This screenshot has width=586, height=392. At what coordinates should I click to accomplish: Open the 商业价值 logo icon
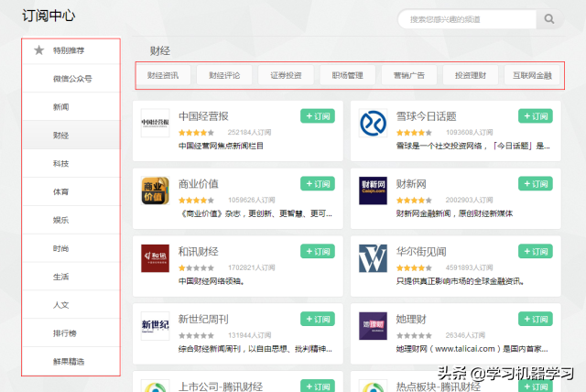pyautogui.click(x=155, y=191)
